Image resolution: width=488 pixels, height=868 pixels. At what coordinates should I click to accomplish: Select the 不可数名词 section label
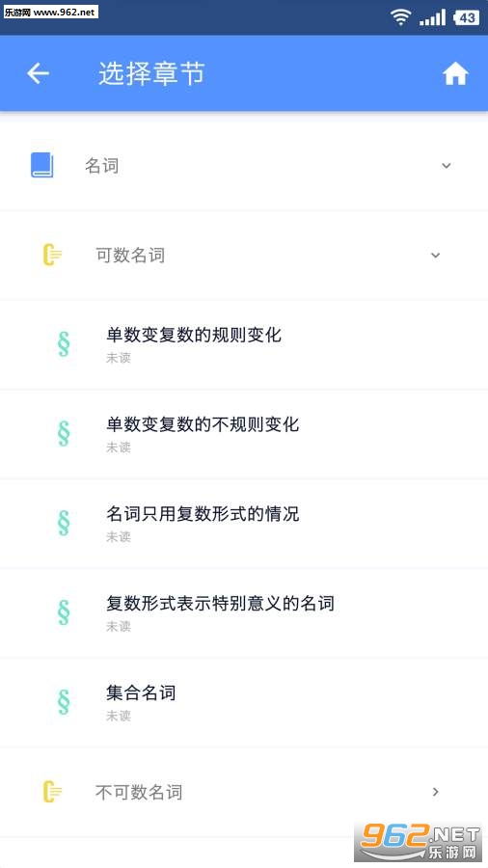139,792
